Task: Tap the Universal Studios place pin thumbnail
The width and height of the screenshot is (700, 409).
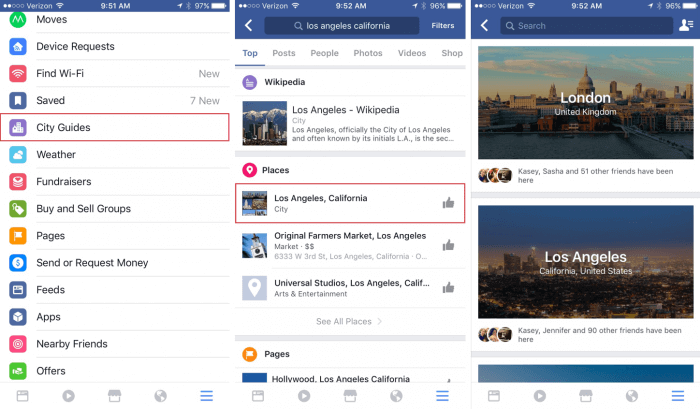Action: pos(254,288)
